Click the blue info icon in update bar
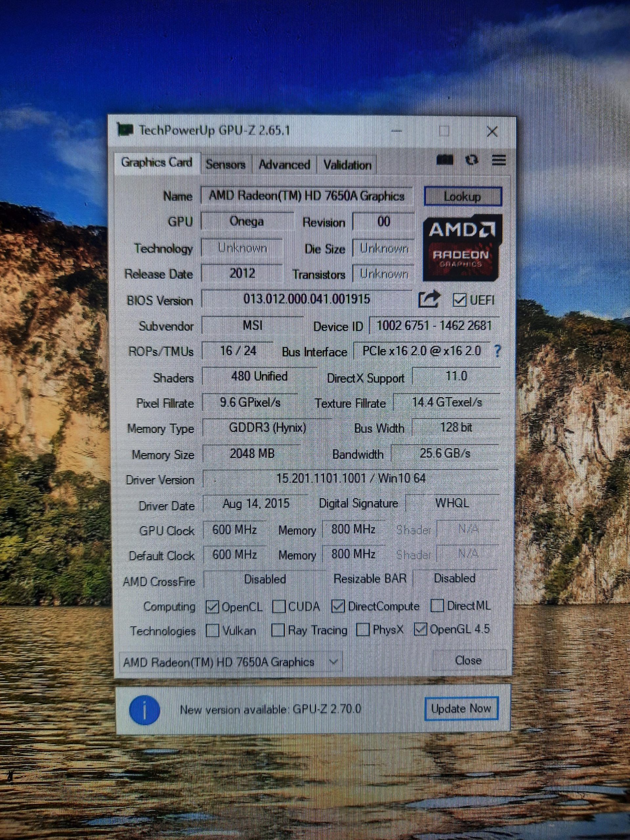The height and width of the screenshot is (840, 630). pyautogui.click(x=145, y=709)
